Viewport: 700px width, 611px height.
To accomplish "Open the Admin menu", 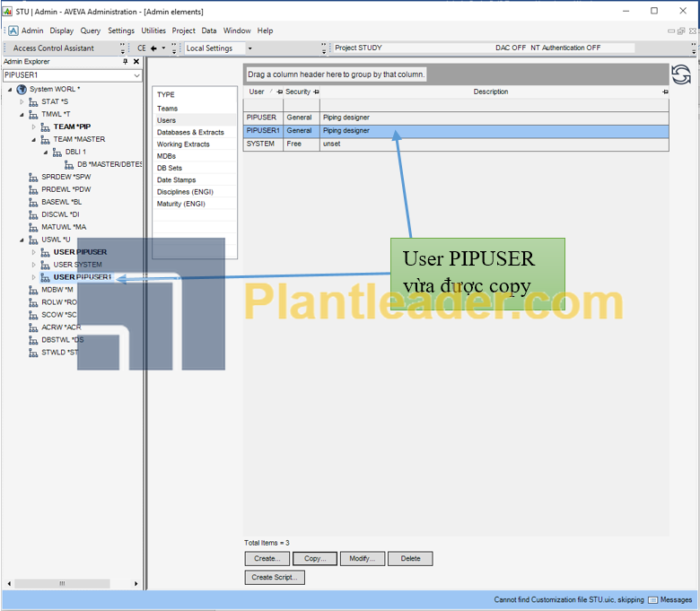I will (x=32, y=31).
